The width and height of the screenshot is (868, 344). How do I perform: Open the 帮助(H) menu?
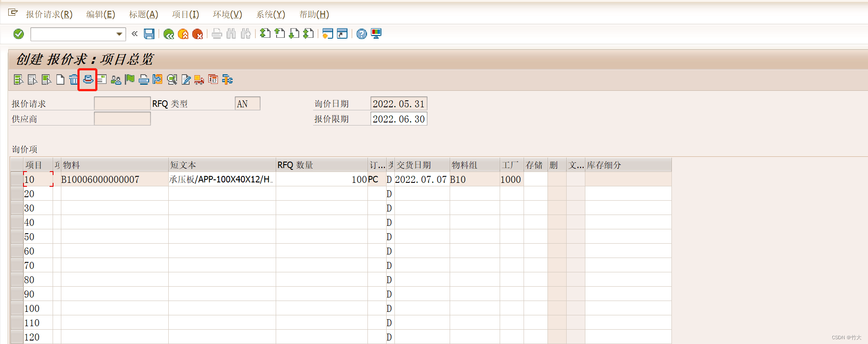(314, 14)
